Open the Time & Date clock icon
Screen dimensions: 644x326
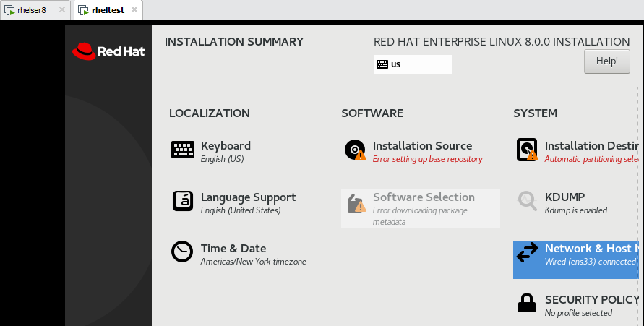[182, 252]
